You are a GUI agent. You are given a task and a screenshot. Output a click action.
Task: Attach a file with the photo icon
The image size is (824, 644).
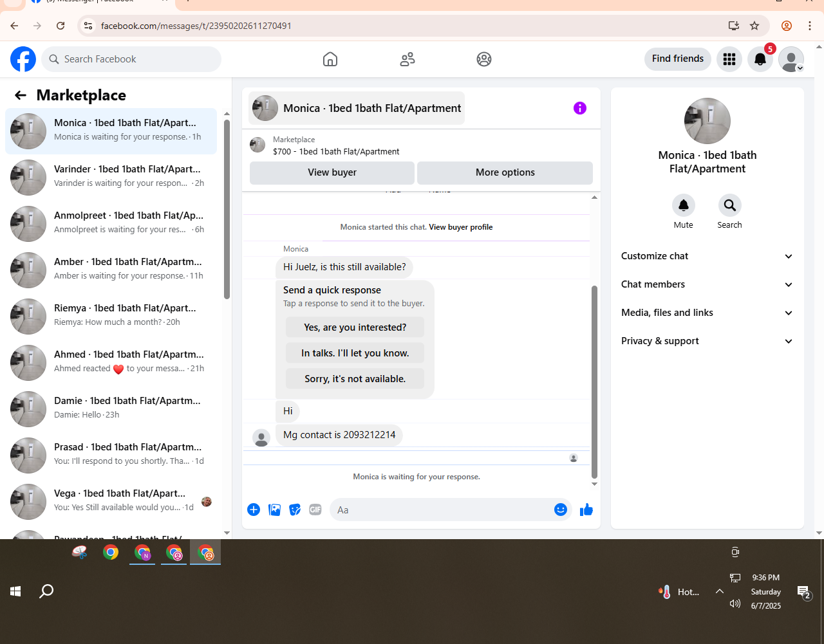click(x=275, y=510)
